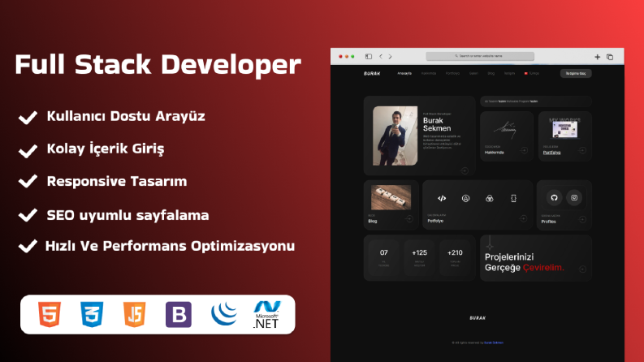This screenshot has height=362, width=644.
Task: Open the Türkçe language selector
Action: click(531, 74)
